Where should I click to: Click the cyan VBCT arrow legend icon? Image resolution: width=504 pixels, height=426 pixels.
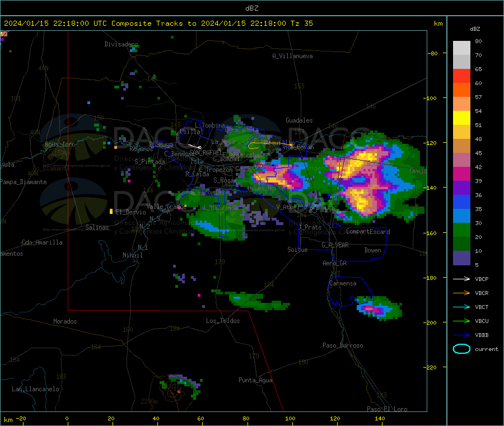click(x=461, y=307)
